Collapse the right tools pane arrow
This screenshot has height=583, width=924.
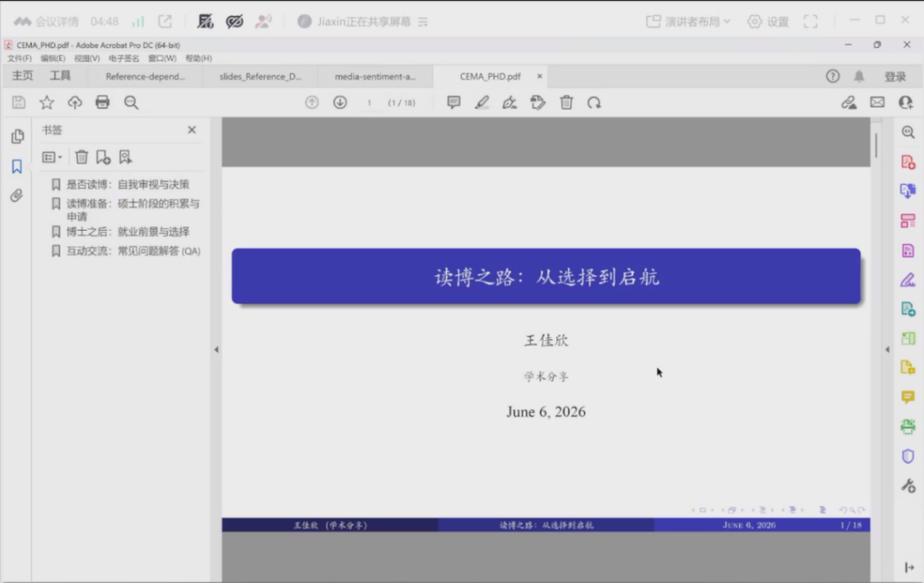[887, 350]
